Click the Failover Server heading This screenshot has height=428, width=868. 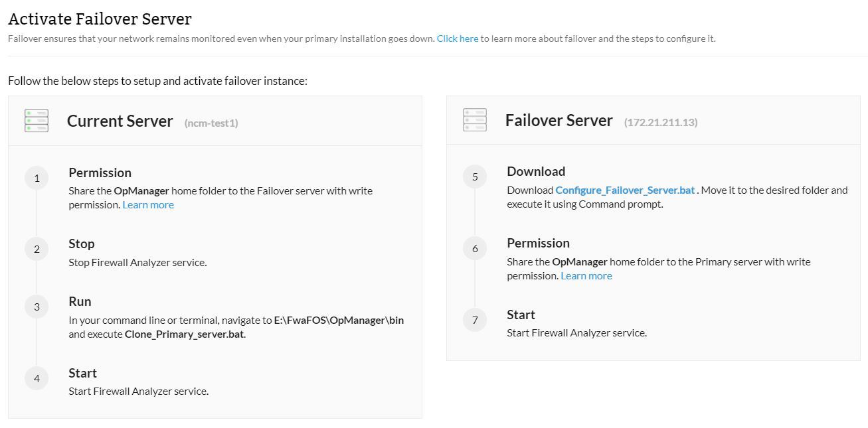pyautogui.click(x=559, y=120)
